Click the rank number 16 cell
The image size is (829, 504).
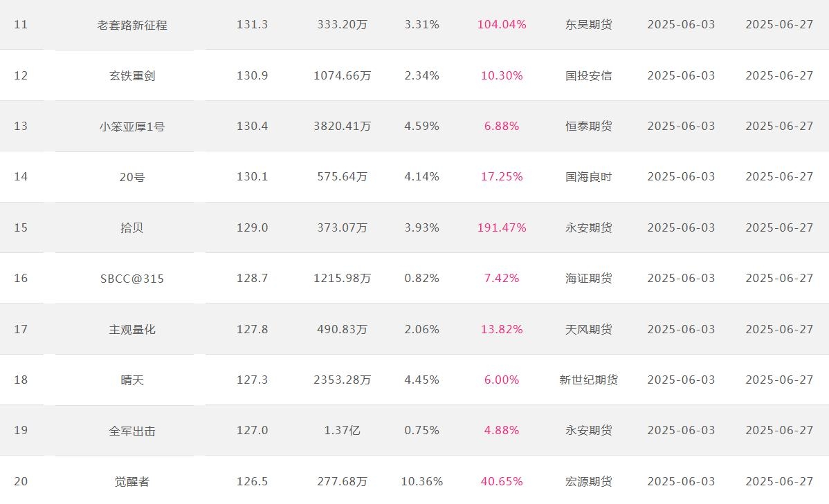pos(21,278)
